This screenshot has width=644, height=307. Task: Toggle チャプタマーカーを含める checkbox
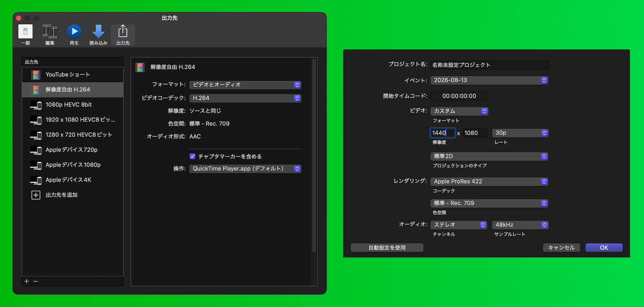click(x=193, y=156)
